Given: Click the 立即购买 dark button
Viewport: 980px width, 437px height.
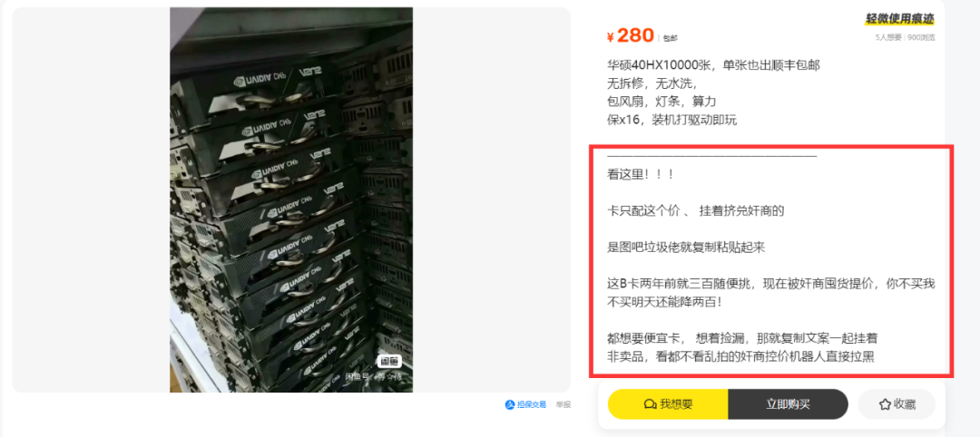Looking at the screenshot, I should pyautogui.click(x=789, y=404).
